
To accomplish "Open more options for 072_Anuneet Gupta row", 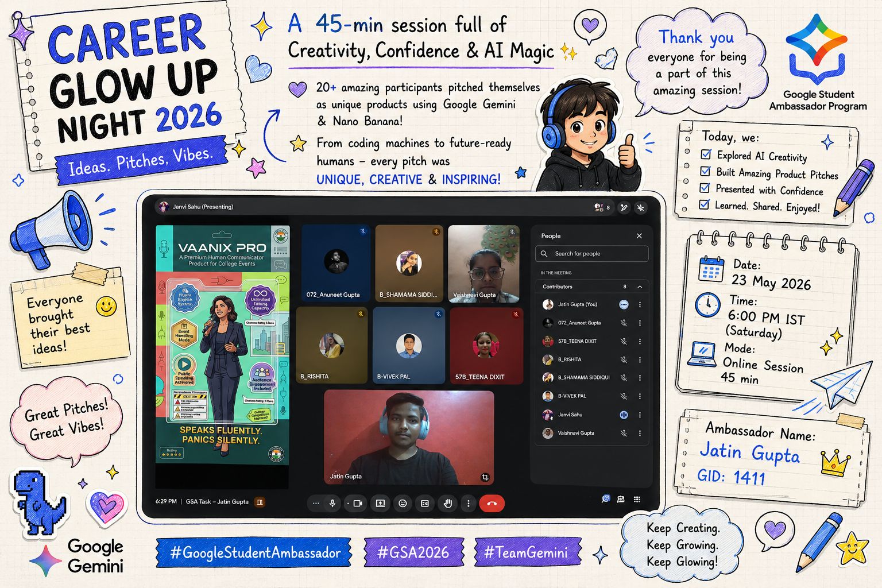I will [x=640, y=323].
